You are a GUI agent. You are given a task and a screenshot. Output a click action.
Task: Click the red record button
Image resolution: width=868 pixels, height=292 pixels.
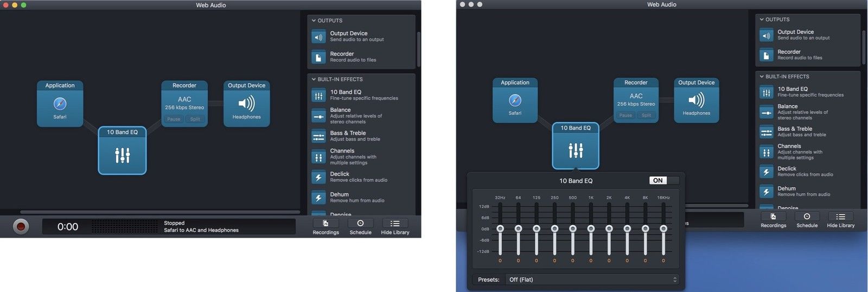(x=21, y=226)
